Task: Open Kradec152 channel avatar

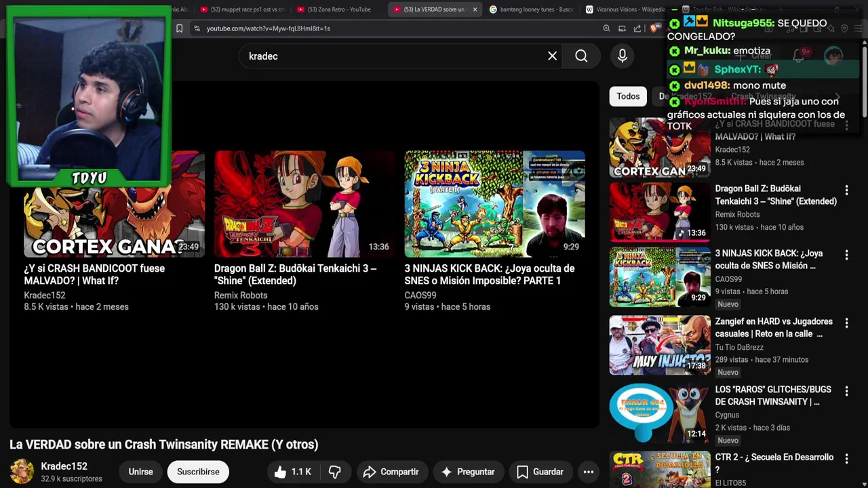Action: click(x=22, y=472)
